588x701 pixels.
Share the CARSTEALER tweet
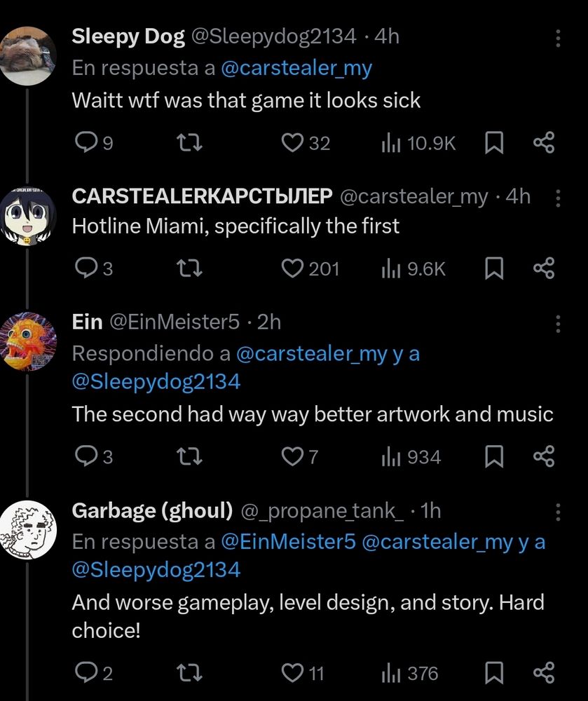click(544, 268)
